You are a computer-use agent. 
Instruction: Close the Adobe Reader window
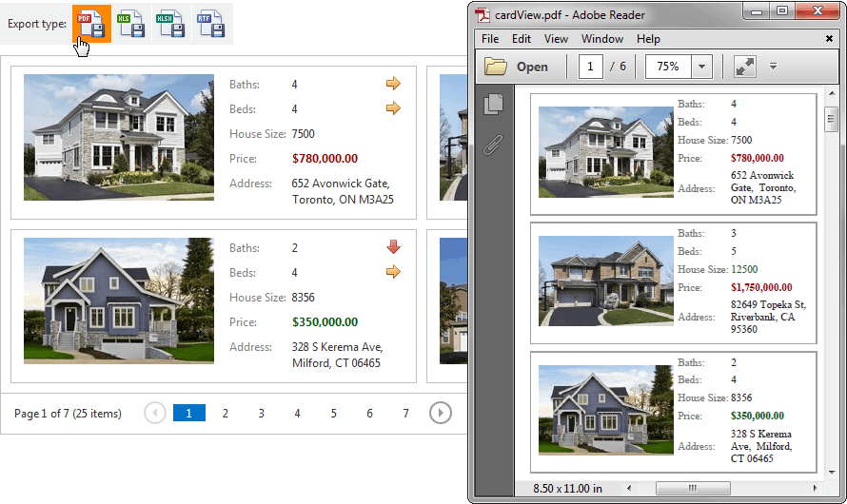coord(817,10)
